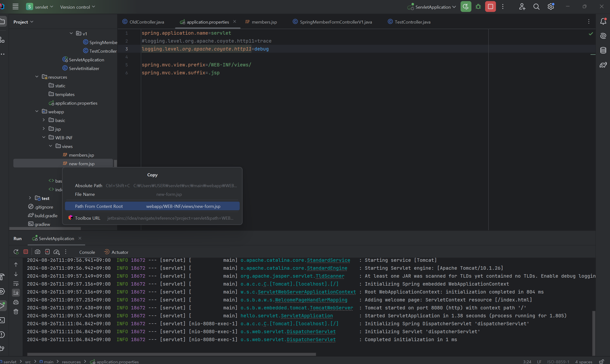This screenshot has width=610, height=364.
Task: Open the Gradle tool window
Action: (x=603, y=65)
